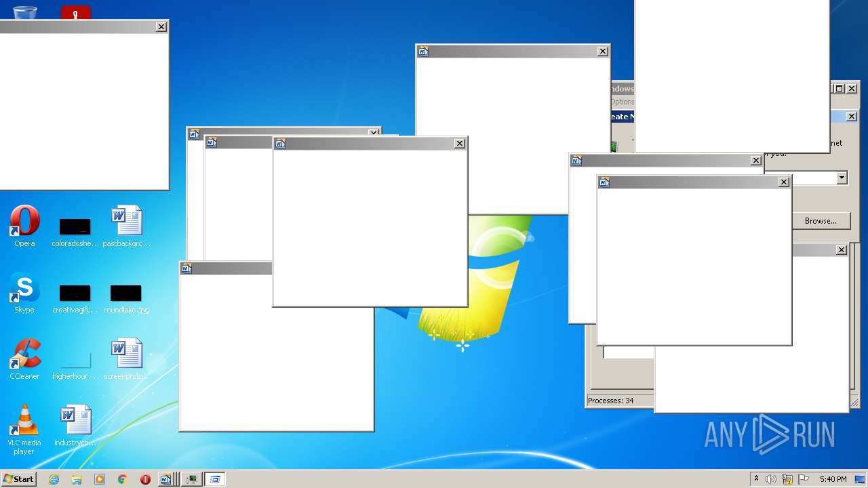Image resolution: width=868 pixels, height=488 pixels.
Task: Open Windows Explorer from the taskbar
Action: 77,479
